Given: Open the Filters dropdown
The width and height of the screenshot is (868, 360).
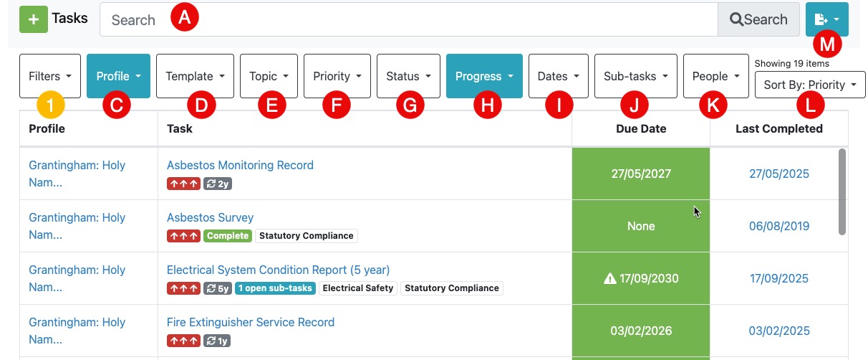Looking at the screenshot, I should point(49,76).
